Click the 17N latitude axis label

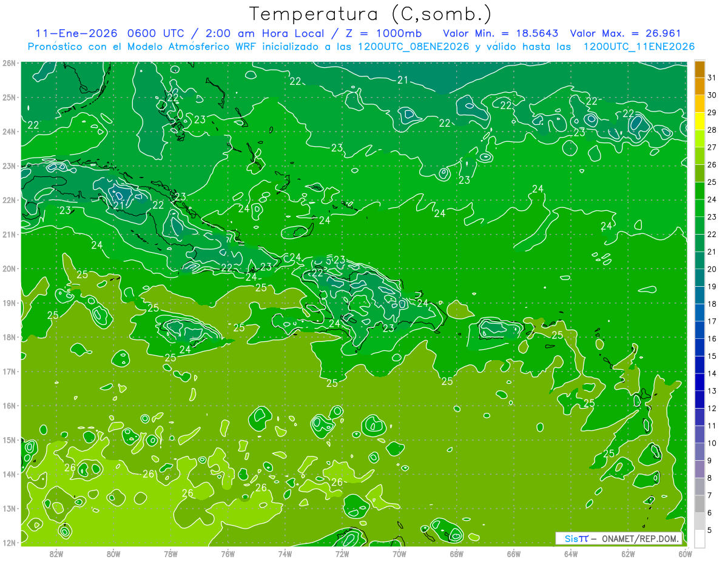(8, 371)
